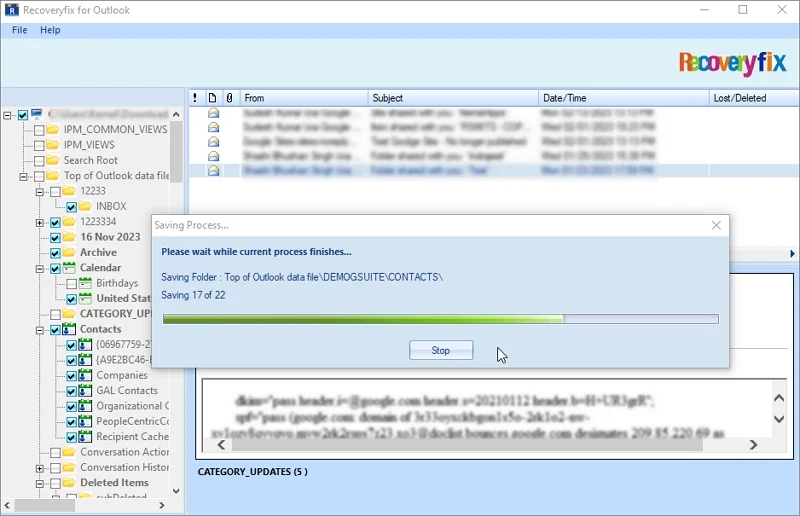Select the GAL Contacts folder icon
Image resolution: width=800 pixels, height=516 pixels.
coord(85,390)
